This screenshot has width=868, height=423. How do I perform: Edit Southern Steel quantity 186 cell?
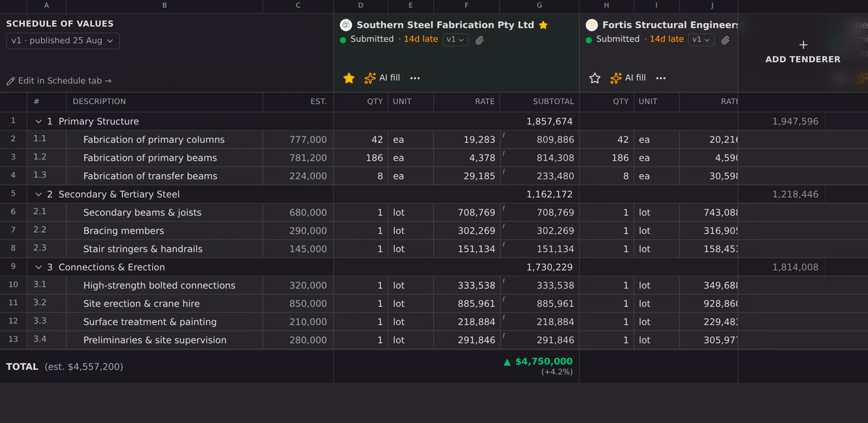click(x=361, y=158)
